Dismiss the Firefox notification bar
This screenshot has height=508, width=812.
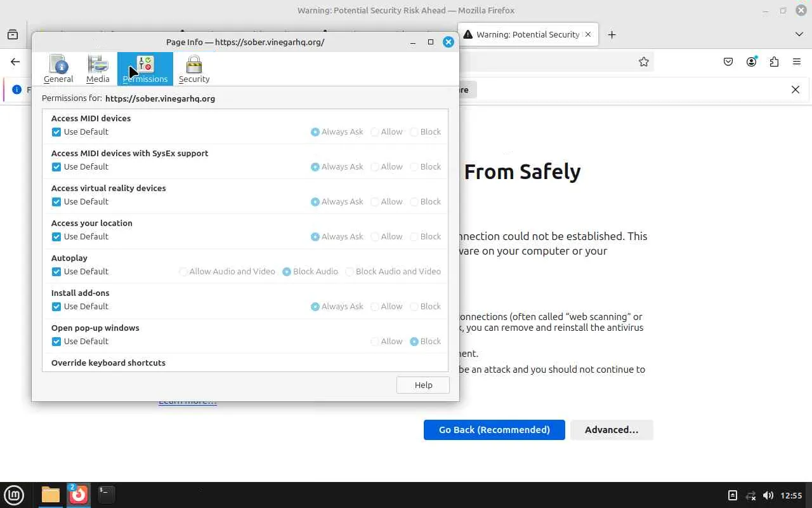(x=796, y=90)
